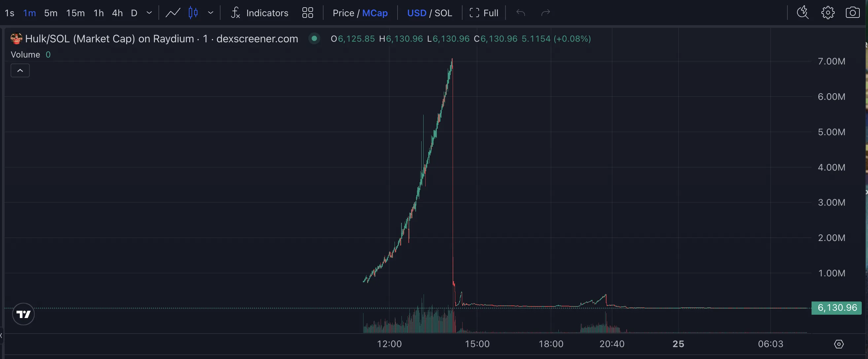Click the timezone clock icon in the toolbar
The image size is (868, 359).
803,13
